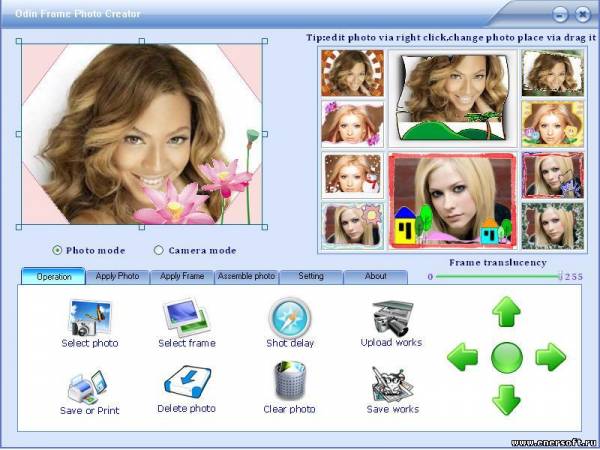
Task: Choose the Save or Print printer icon
Action: (88, 387)
